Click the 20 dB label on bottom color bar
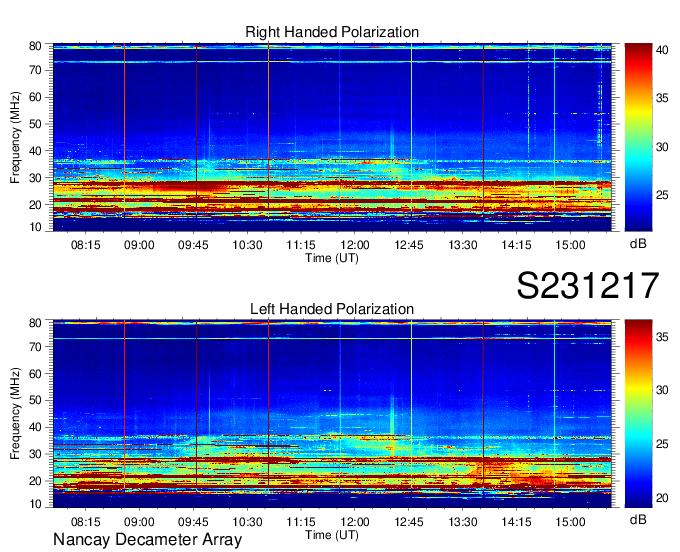Viewport: 680px width, 552px height. click(x=662, y=498)
